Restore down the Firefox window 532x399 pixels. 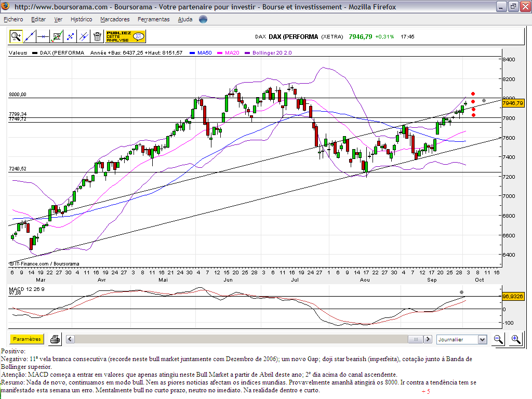513,6
